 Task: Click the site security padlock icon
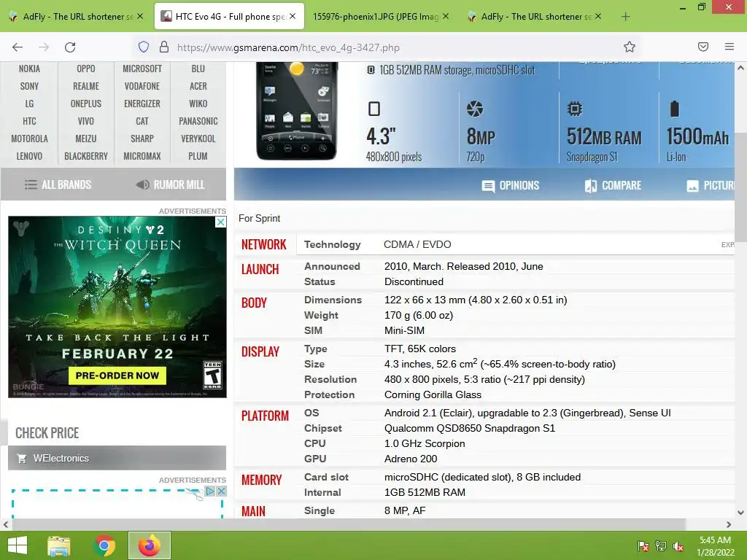164,47
